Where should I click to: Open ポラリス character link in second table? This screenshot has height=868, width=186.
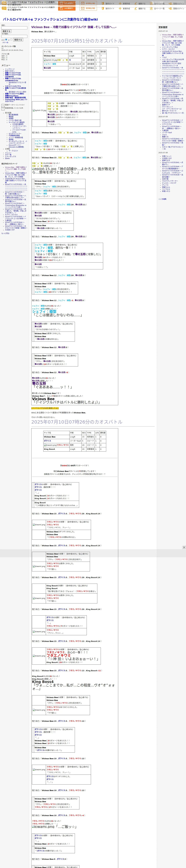coord(48,441)
